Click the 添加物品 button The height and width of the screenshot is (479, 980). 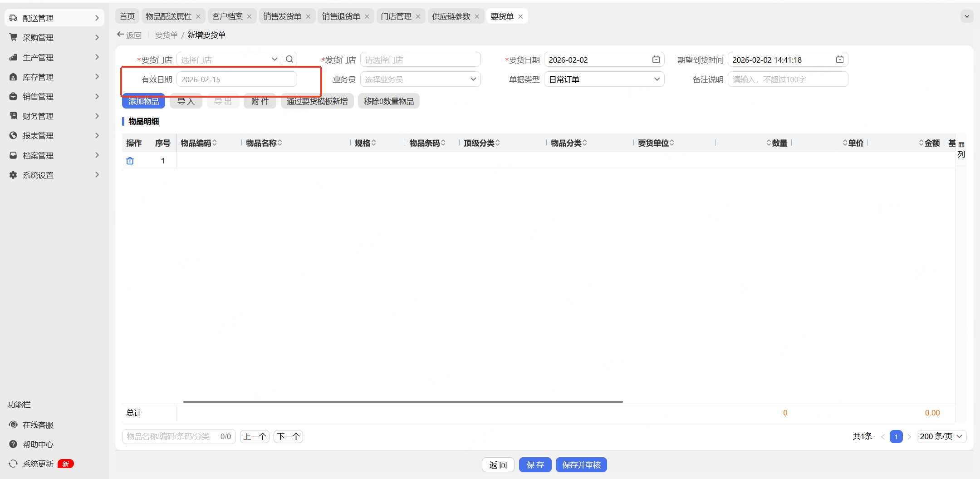[143, 101]
